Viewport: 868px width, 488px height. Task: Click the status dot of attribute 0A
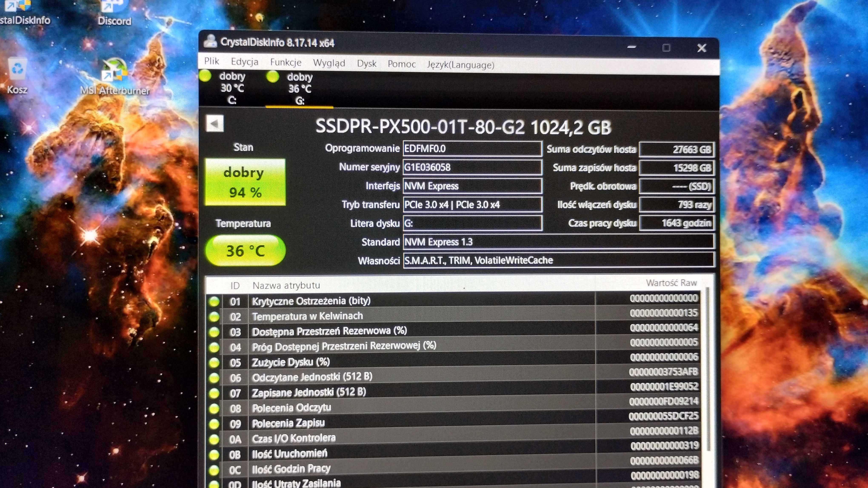214,439
